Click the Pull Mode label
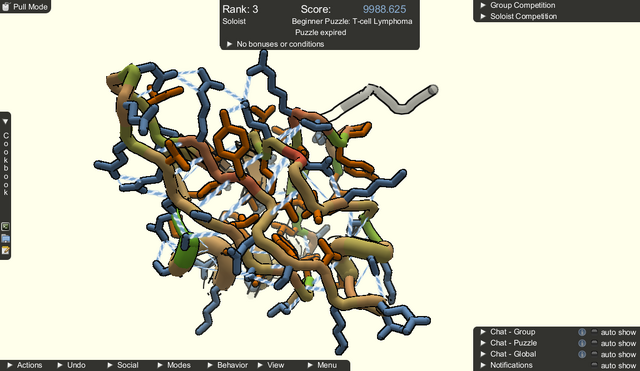The image size is (640, 371). coord(30,7)
